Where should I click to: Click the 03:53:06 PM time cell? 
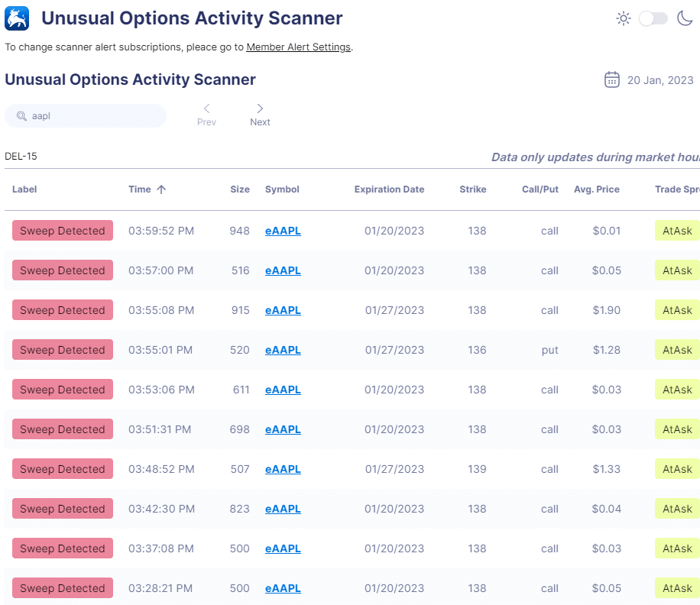(161, 390)
